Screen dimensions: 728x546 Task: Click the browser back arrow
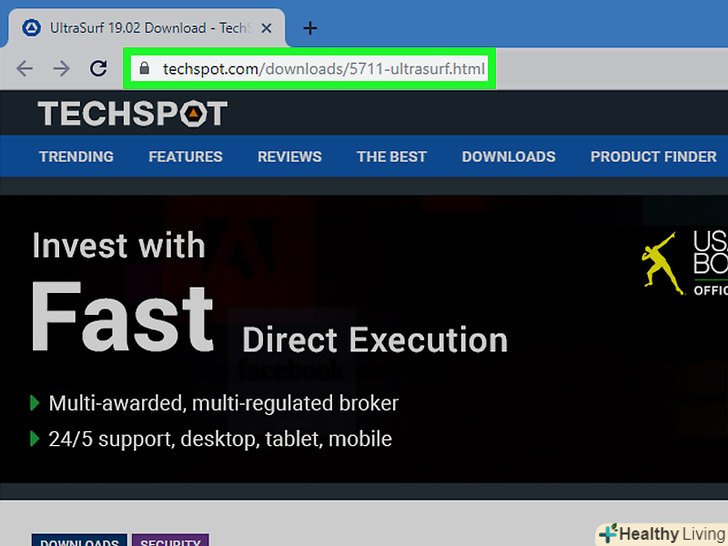point(25,69)
